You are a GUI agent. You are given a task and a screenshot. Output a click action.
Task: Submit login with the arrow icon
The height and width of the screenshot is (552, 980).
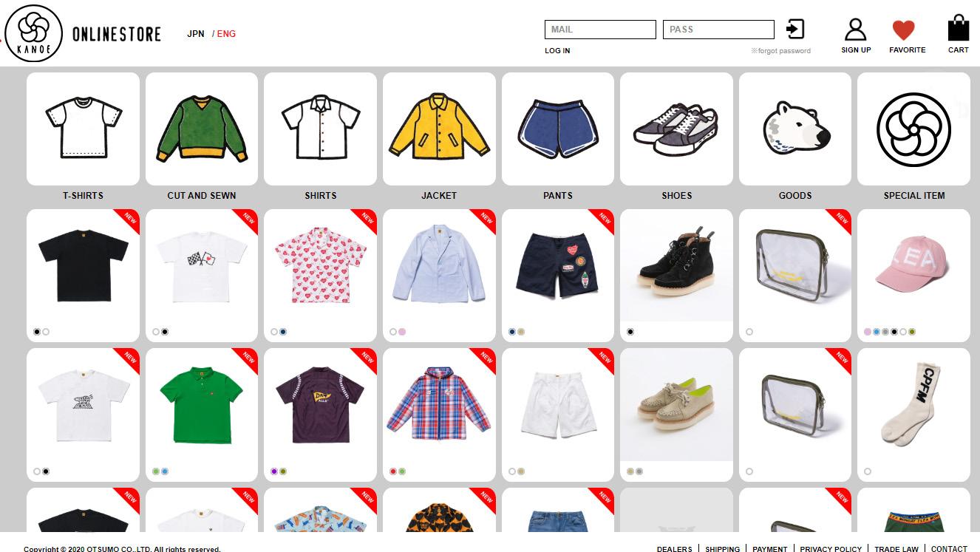(795, 29)
